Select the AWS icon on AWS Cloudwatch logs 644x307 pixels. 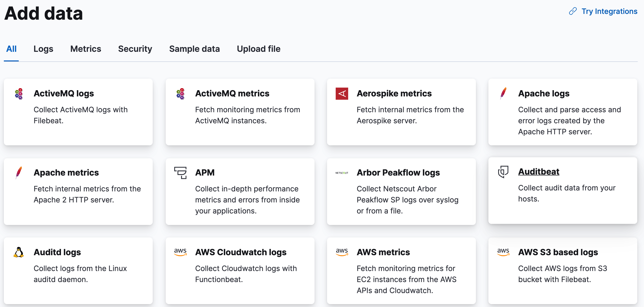pos(180,252)
